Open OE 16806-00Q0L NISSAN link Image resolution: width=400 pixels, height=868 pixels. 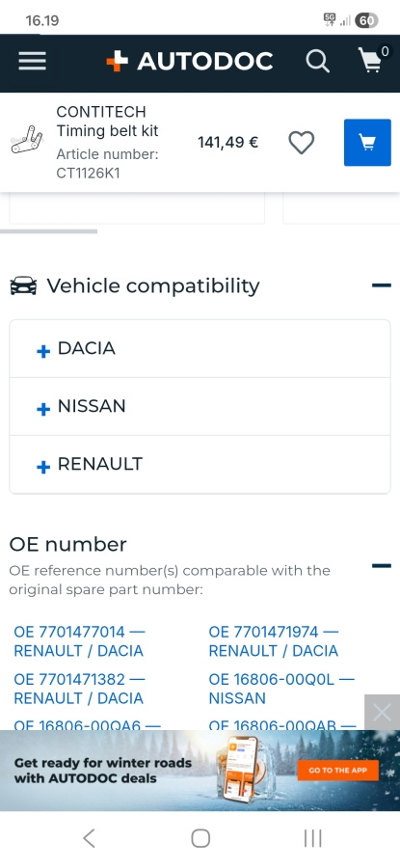(281, 689)
